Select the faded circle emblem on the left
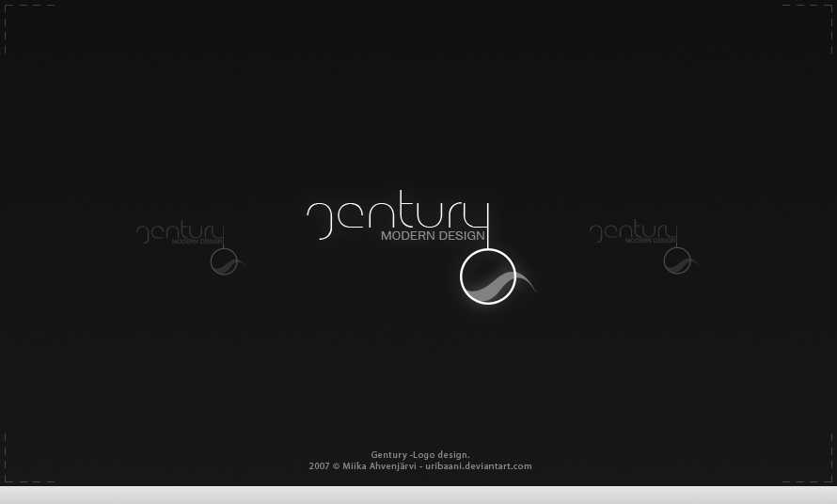837x504 pixels. point(223,261)
